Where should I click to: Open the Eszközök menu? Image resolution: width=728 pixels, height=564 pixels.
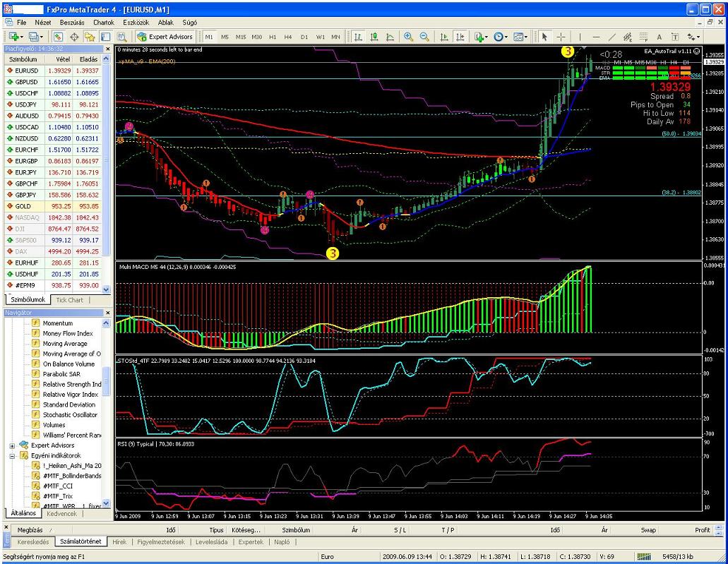[136, 23]
